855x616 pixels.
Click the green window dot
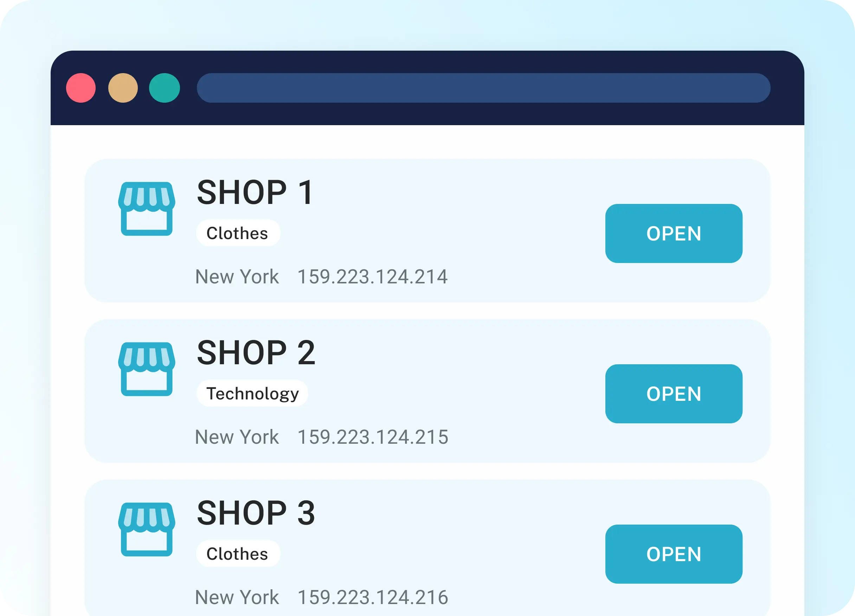pos(165,88)
